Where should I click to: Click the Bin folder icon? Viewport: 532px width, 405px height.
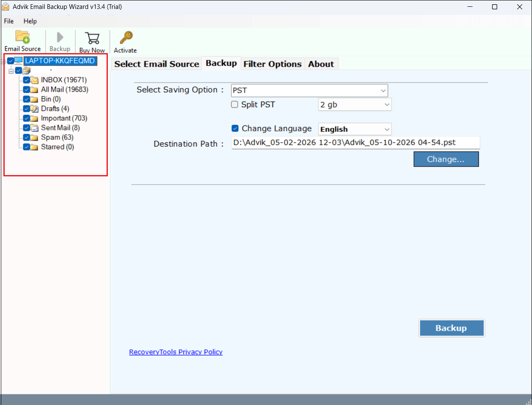tap(34, 99)
